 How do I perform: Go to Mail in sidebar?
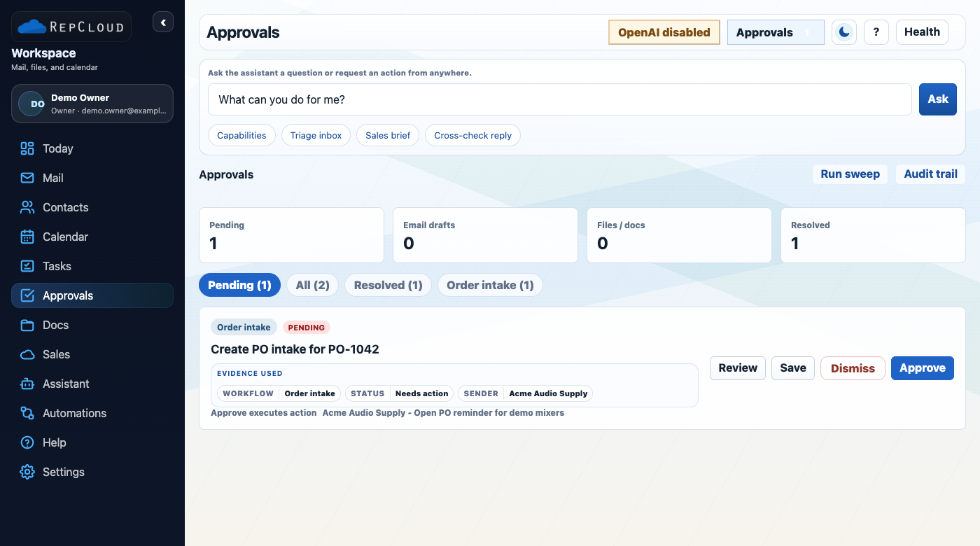pos(53,178)
